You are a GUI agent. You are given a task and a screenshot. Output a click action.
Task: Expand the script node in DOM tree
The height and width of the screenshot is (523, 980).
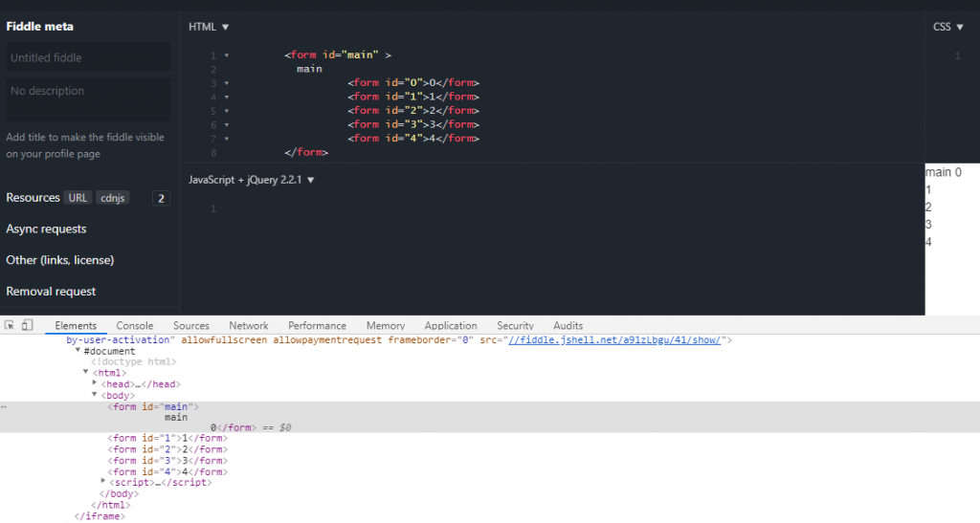pyautogui.click(x=103, y=481)
